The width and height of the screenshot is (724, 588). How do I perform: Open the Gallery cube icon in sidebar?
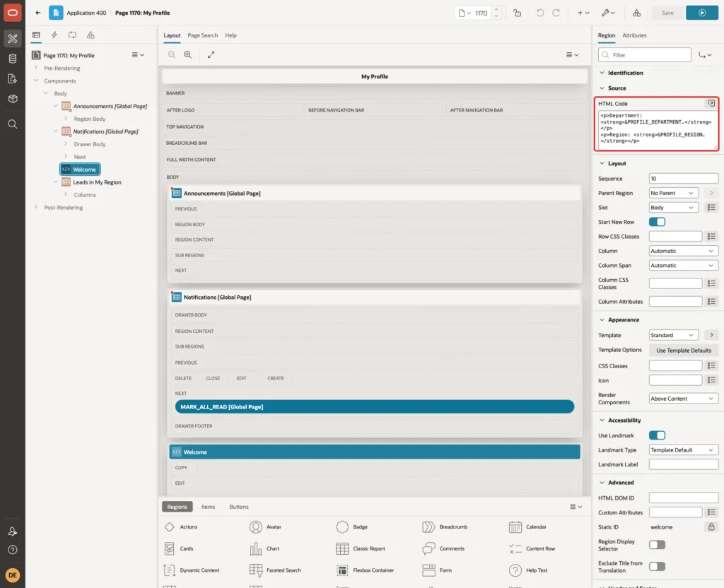(x=13, y=99)
